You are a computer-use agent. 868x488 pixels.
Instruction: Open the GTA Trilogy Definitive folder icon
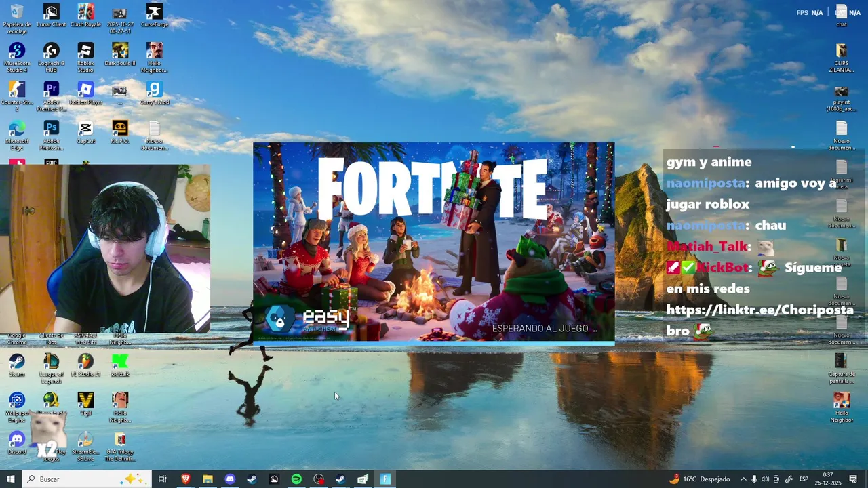(120, 446)
